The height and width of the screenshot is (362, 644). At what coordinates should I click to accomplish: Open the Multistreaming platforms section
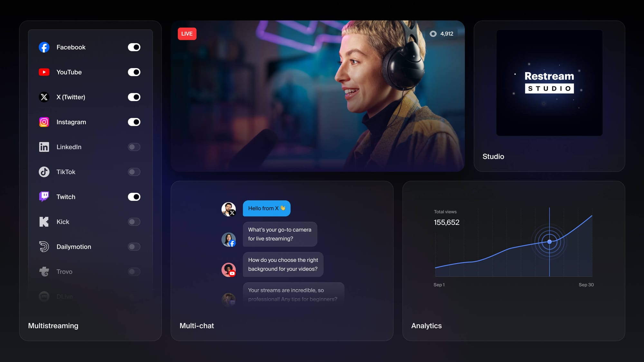pos(53,325)
